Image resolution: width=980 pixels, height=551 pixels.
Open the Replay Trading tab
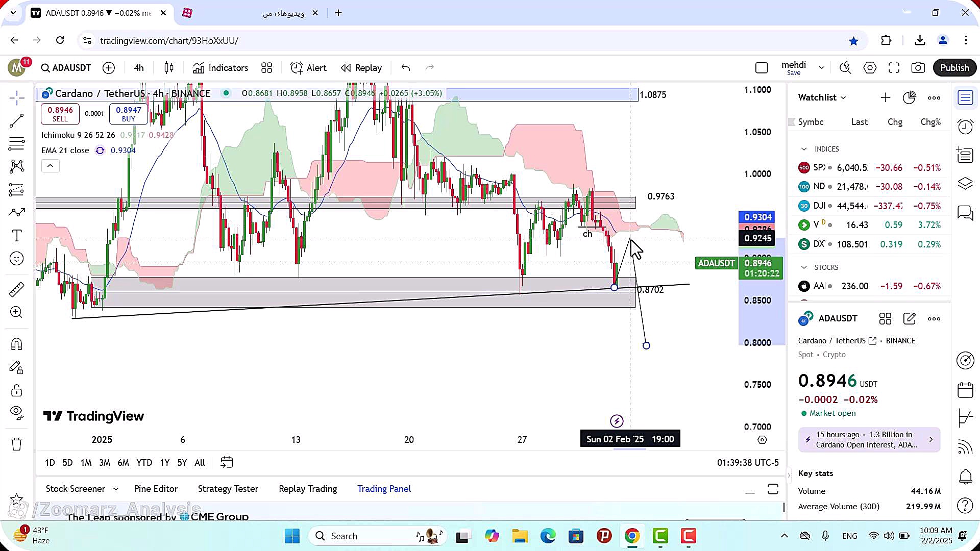(x=308, y=489)
